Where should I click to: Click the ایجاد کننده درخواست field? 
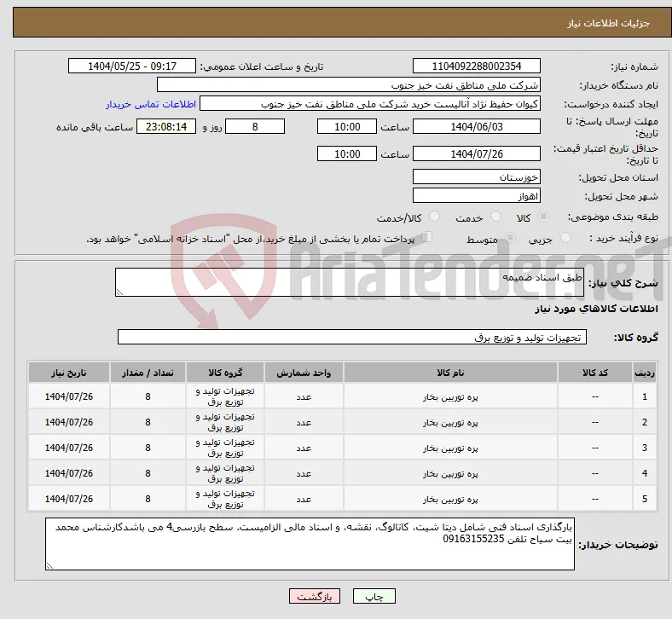pyautogui.click(x=370, y=104)
